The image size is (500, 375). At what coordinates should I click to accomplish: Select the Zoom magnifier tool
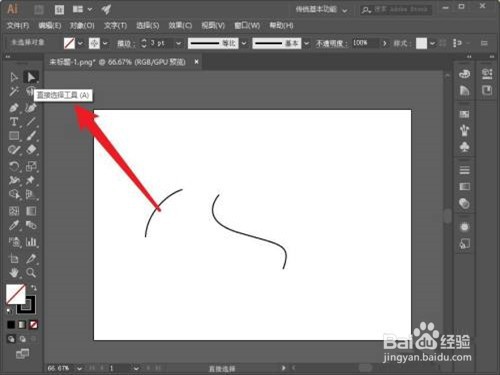coord(31,273)
